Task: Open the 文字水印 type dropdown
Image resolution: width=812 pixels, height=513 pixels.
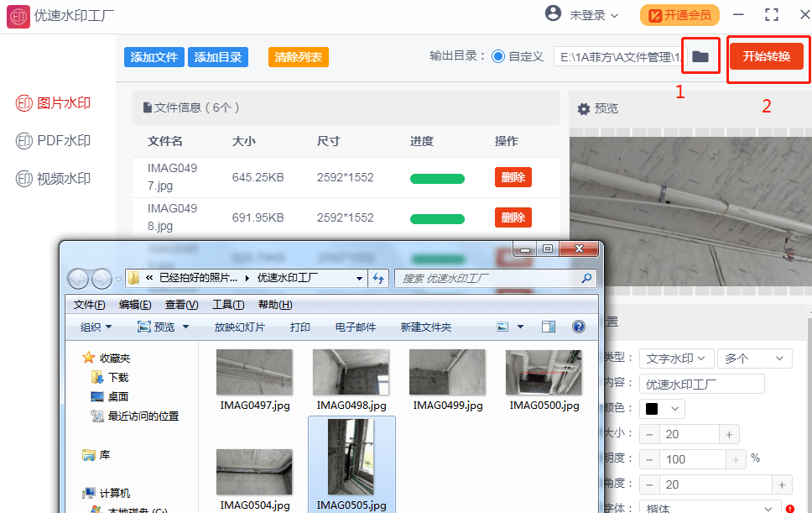Action: pyautogui.click(x=676, y=359)
